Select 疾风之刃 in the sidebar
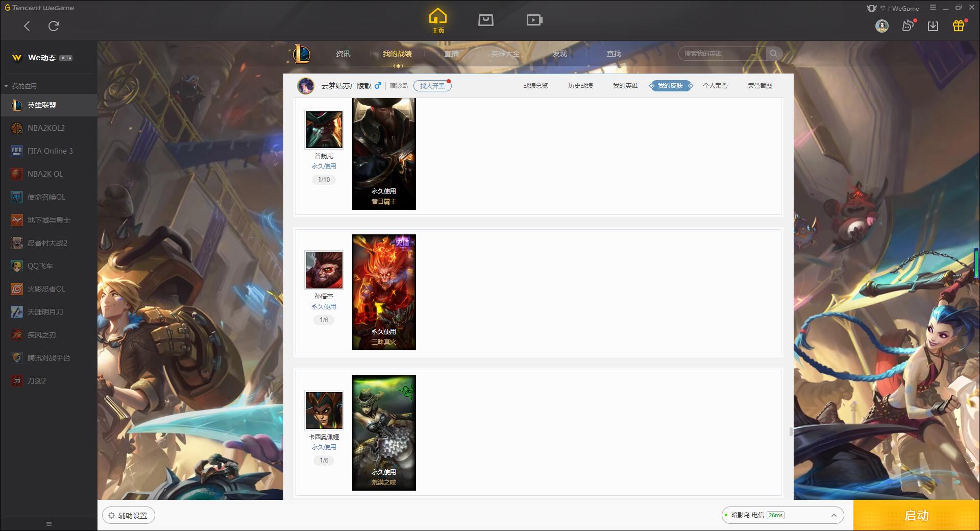The height and width of the screenshot is (531, 980). 48,335
